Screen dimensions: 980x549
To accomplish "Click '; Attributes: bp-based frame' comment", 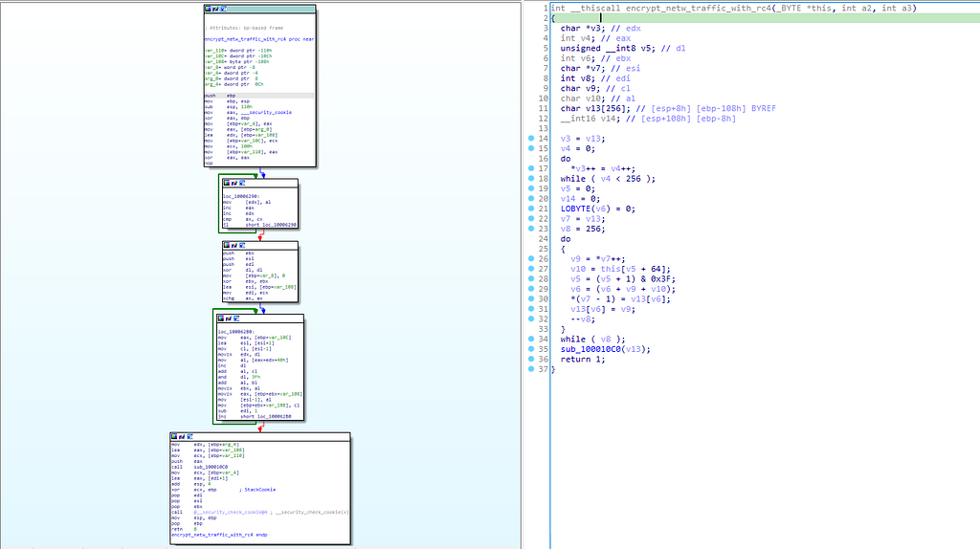I will 244,28.
